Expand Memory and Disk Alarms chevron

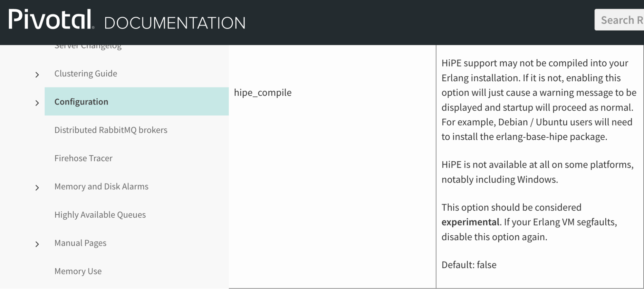coord(37,188)
